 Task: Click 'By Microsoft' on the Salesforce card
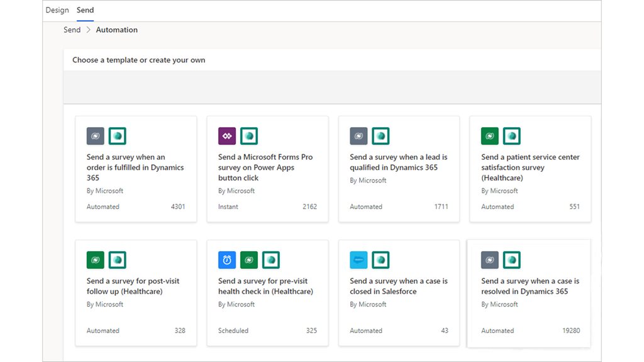point(368,305)
